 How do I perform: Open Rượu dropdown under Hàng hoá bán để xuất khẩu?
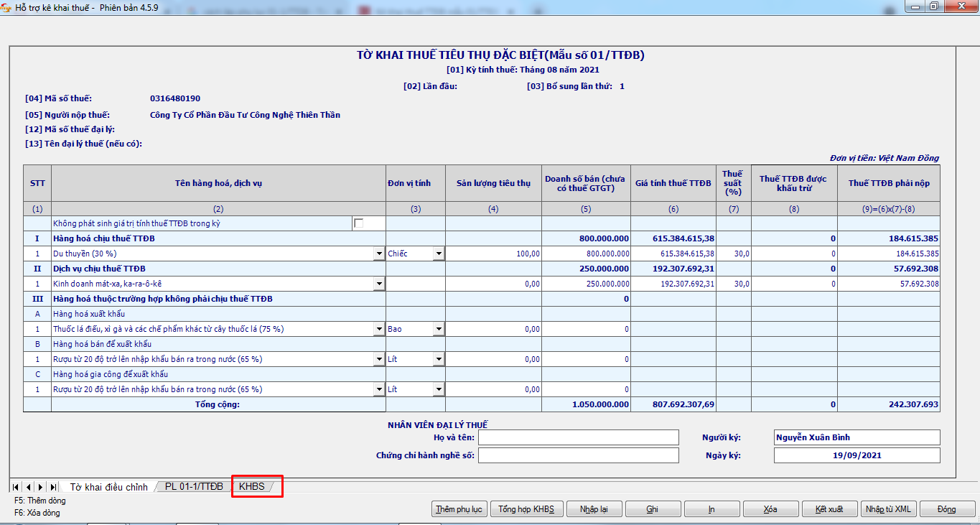[x=379, y=359]
